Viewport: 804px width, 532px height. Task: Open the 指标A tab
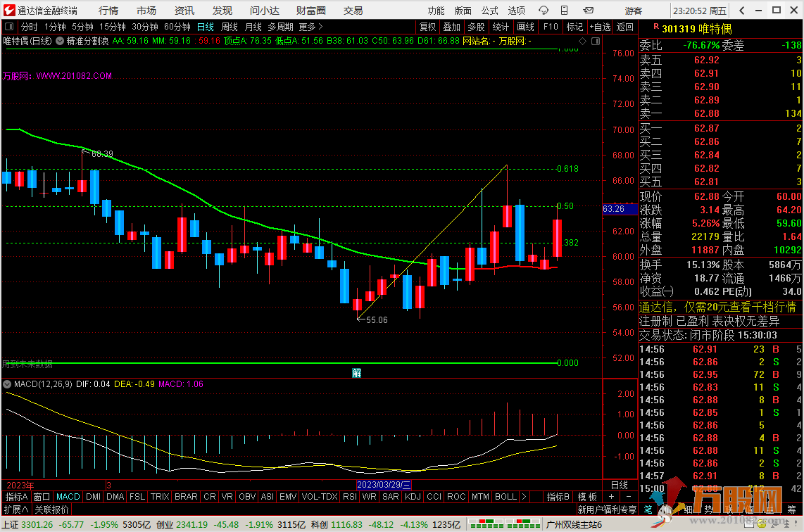pos(16,497)
